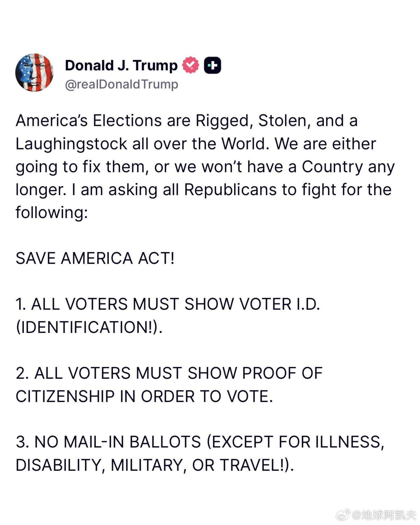This screenshot has width=420, height=525.
Task: Click the word "Country" in the post
Action: (332, 167)
